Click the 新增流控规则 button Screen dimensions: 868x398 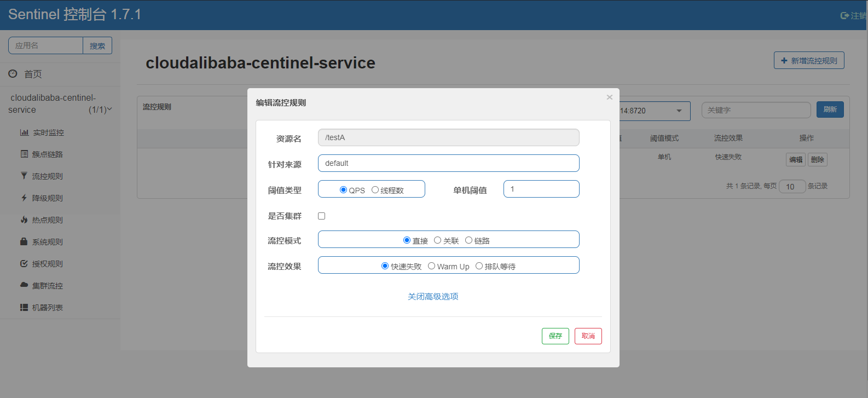(809, 60)
